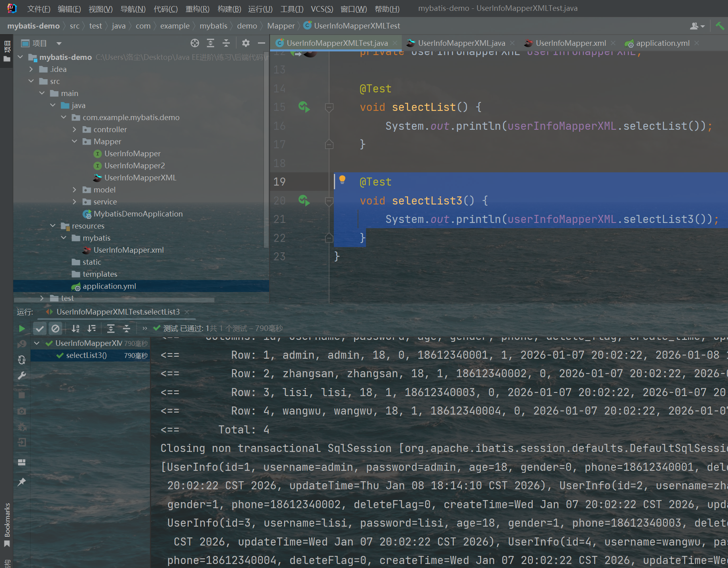The height and width of the screenshot is (568, 728).
Task: Expand the controller package
Action: coord(74,129)
